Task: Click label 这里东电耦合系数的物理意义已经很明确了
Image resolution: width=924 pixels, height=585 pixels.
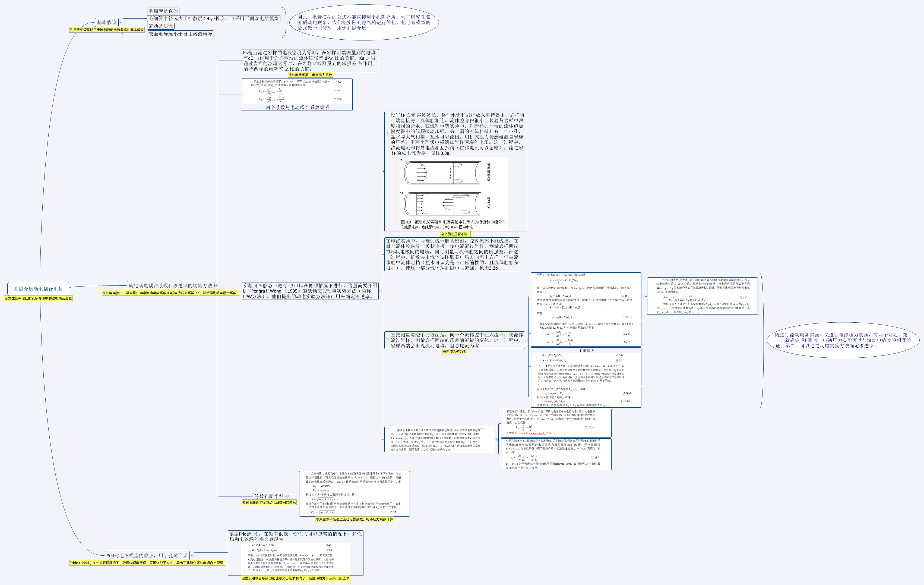Action: (295, 578)
